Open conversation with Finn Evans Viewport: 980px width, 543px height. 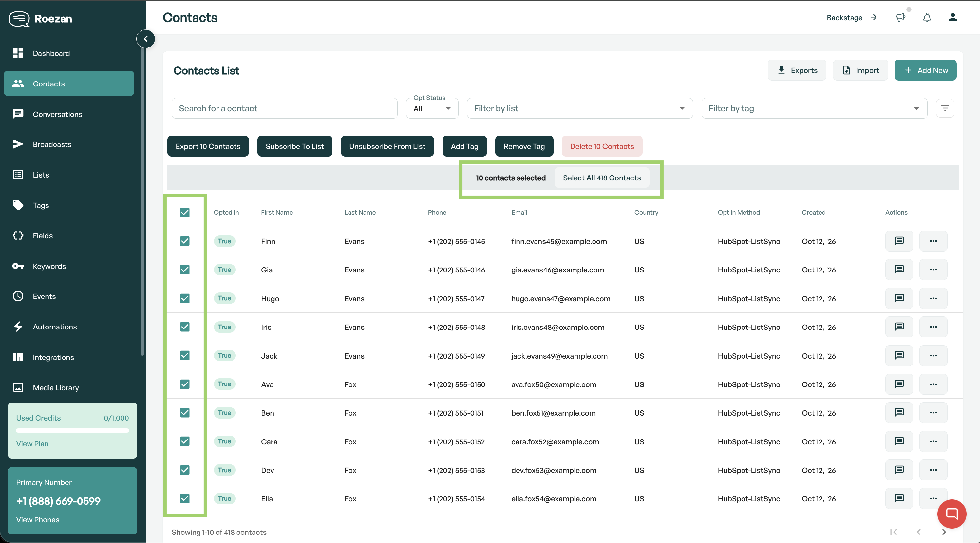pyautogui.click(x=899, y=241)
